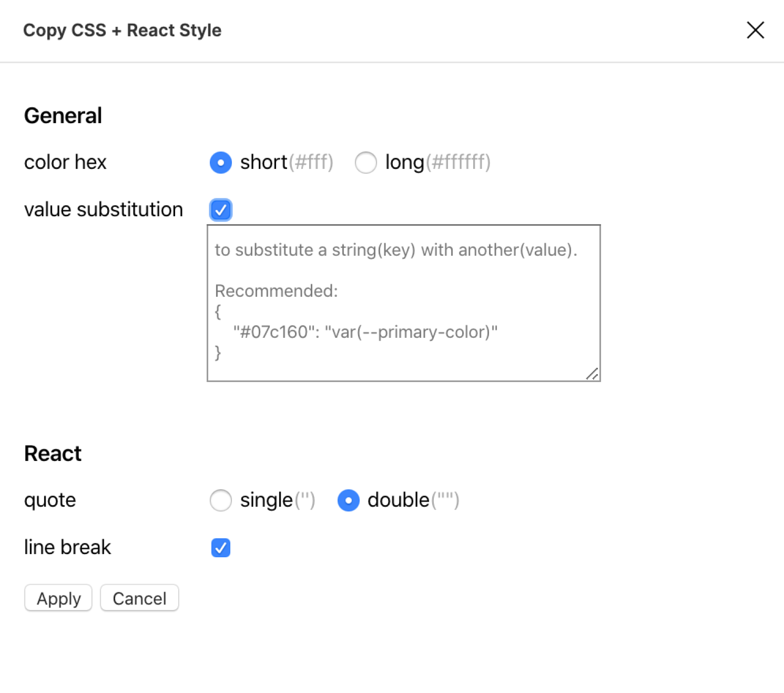Select the long color hex radio button

pyautogui.click(x=366, y=163)
